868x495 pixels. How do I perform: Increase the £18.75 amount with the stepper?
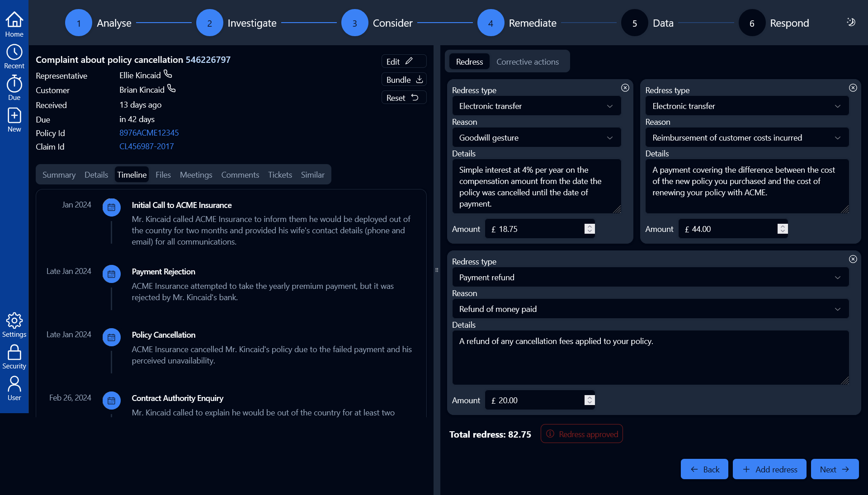pyautogui.click(x=589, y=226)
